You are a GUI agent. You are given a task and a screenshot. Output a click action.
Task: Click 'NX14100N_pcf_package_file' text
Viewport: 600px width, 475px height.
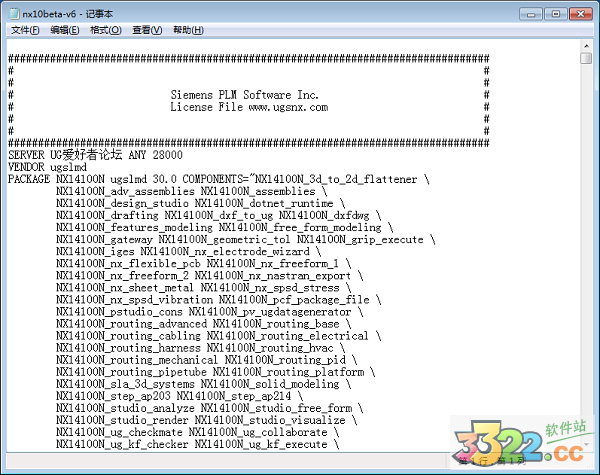294,300
